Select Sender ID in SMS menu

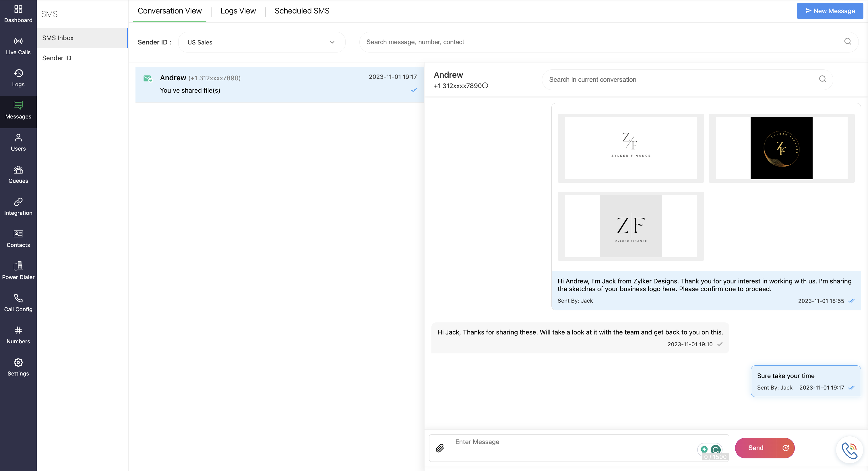coord(57,58)
